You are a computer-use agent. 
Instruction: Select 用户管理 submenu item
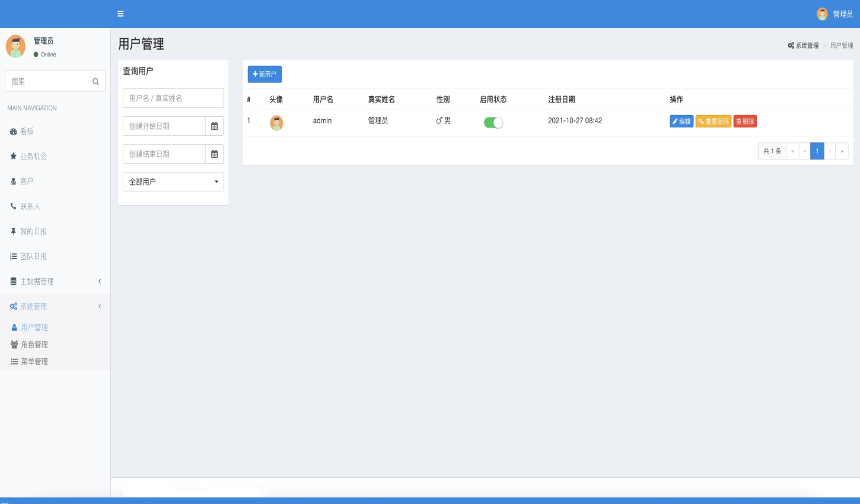55,327
